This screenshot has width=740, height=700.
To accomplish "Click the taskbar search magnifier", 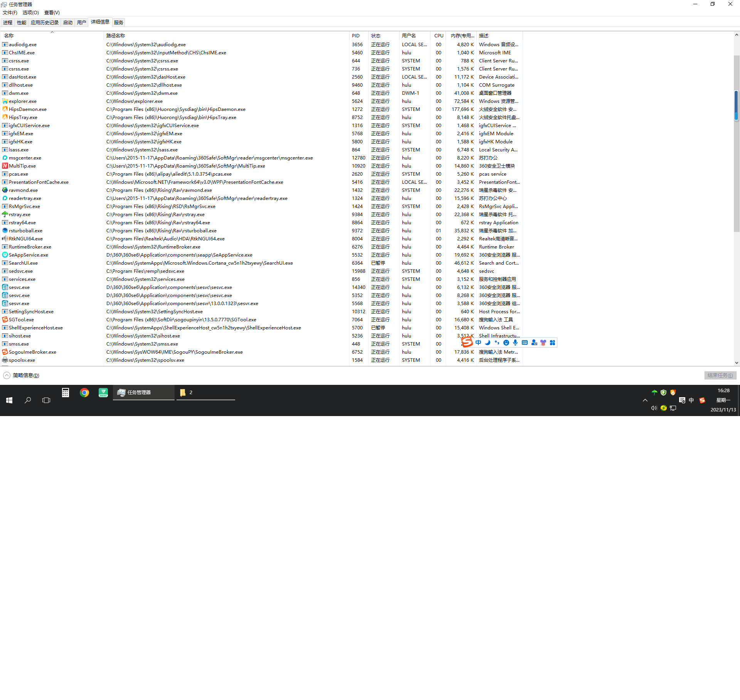I will coord(28,400).
